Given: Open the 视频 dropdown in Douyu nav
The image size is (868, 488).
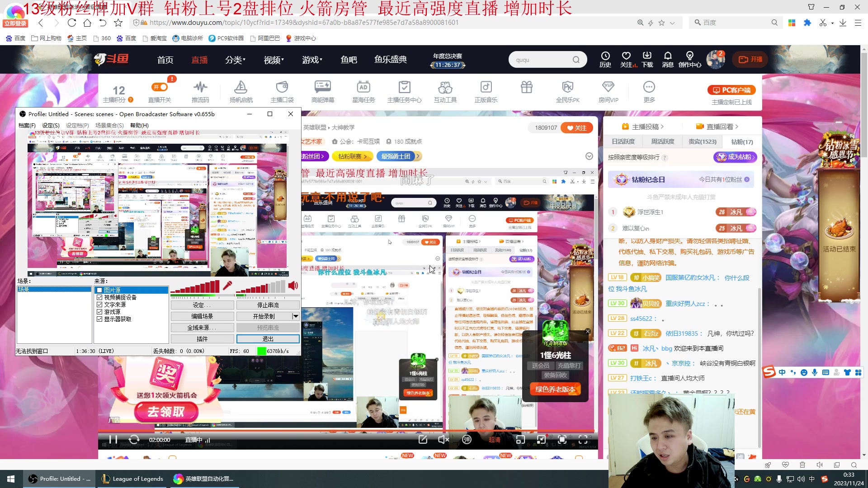Looking at the screenshot, I should coord(274,60).
